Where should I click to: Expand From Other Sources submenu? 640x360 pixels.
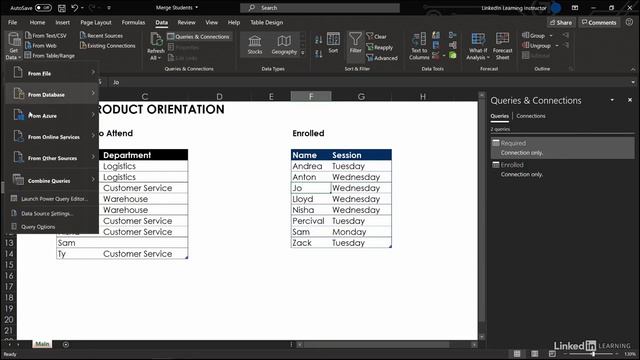point(52,158)
